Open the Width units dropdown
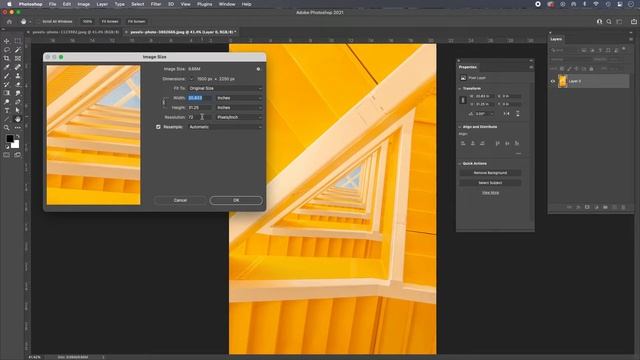The width and height of the screenshot is (640, 360). click(x=239, y=98)
